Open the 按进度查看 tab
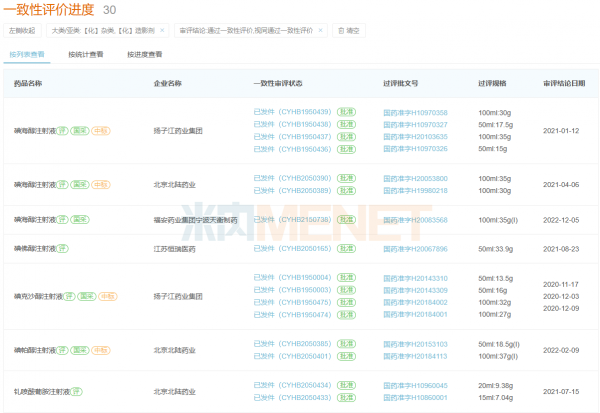The width and height of the screenshot is (600, 413). 144,54
